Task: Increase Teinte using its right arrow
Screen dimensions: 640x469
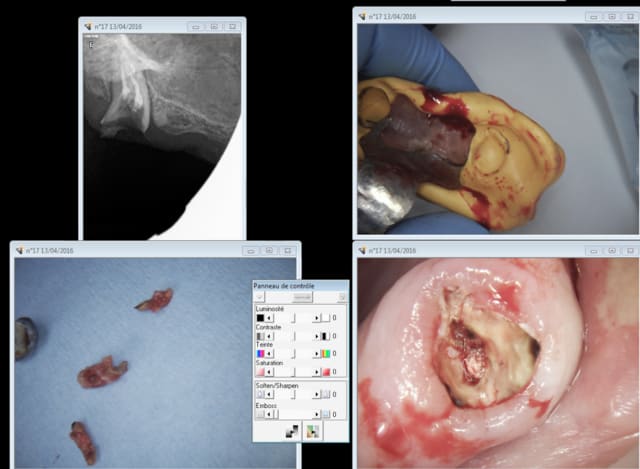Action: point(316,354)
